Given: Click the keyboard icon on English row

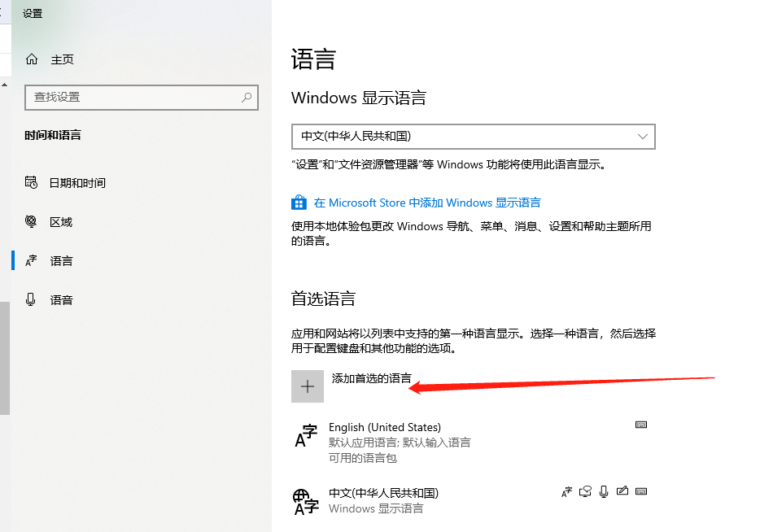Looking at the screenshot, I should coord(641,425).
